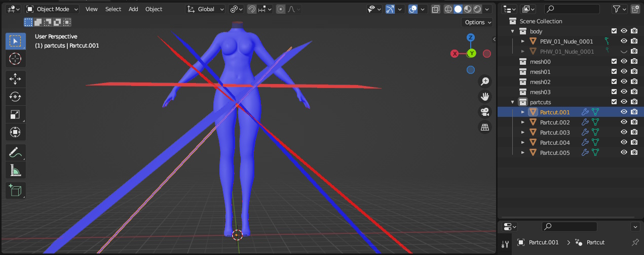Activate the Move tool
Viewport: 644px width, 255px height.
click(15, 79)
